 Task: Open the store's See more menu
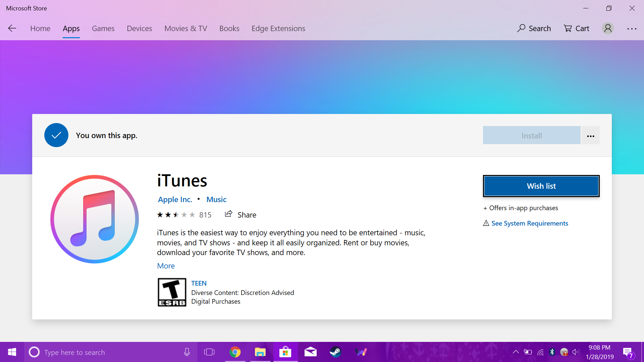click(x=632, y=29)
